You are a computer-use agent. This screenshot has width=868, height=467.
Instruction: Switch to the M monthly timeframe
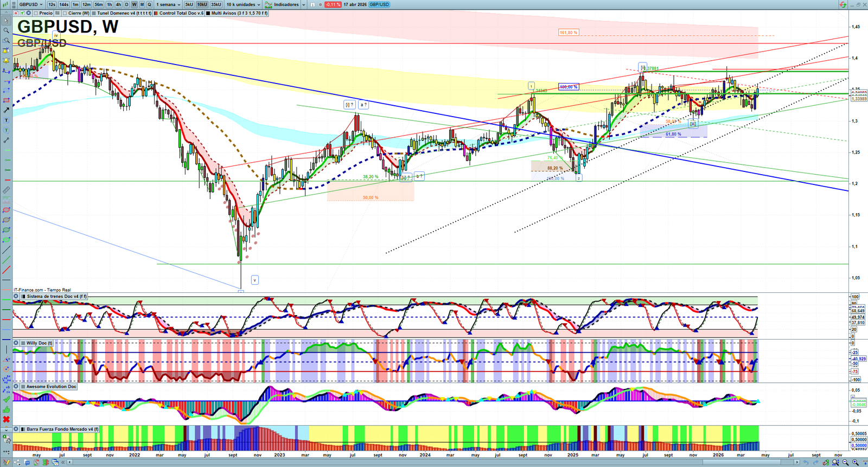click(142, 4)
